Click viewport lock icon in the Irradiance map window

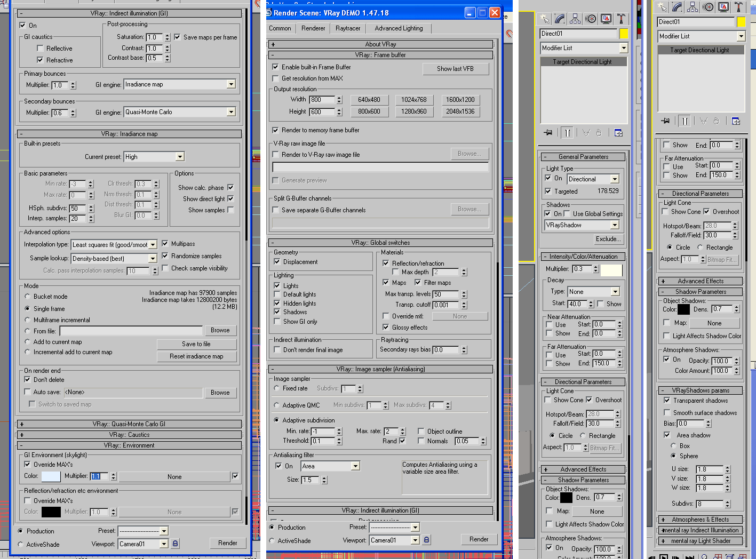175,544
